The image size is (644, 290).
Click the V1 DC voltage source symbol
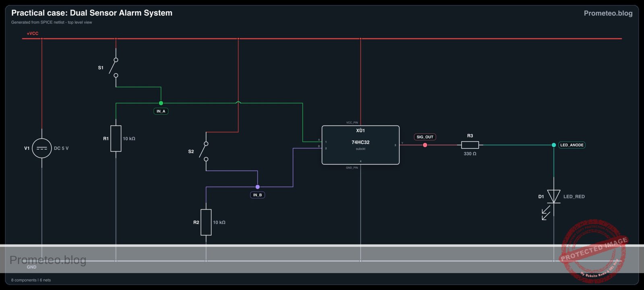(x=42, y=148)
